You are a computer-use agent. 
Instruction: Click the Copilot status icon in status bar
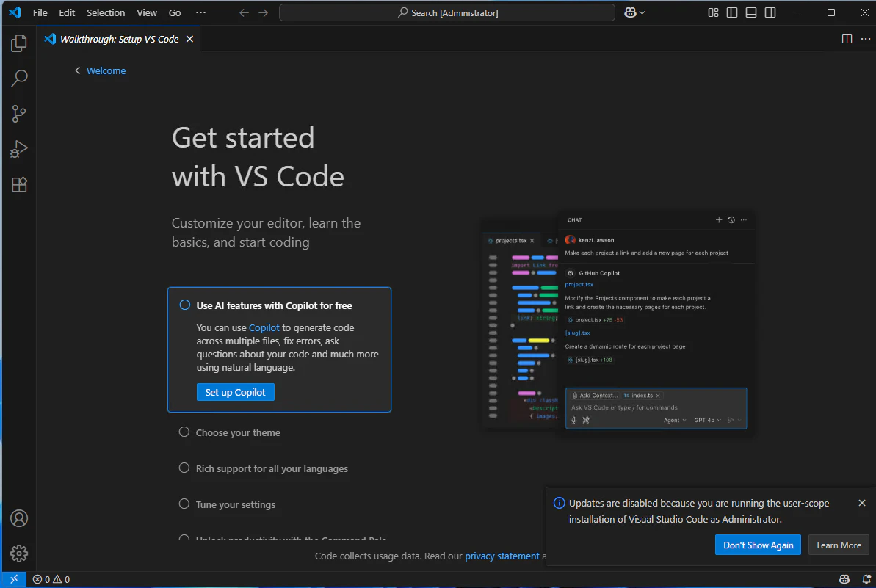[x=844, y=579]
